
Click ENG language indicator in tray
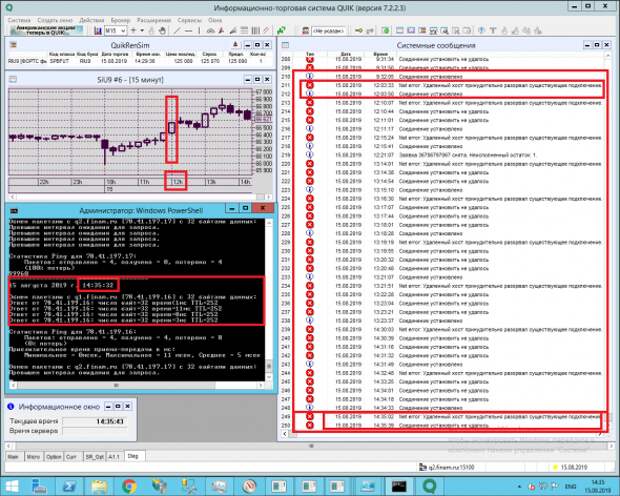tap(570, 486)
